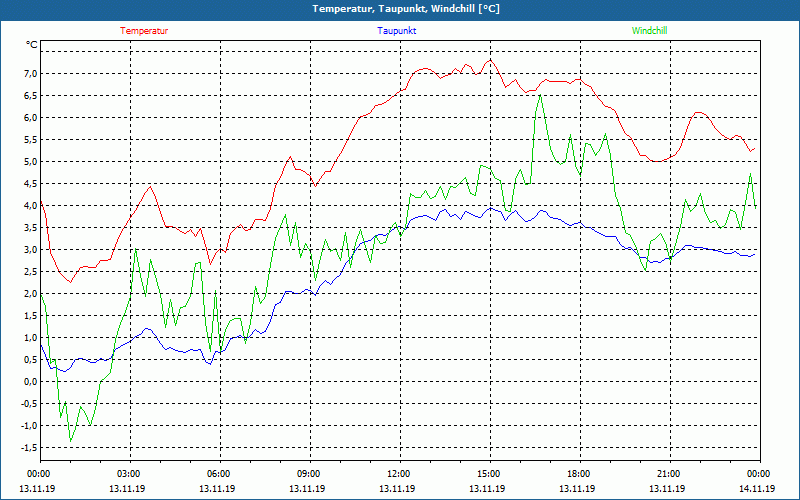
Task: Click the 03:00 time axis label
Action: [130, 474]
